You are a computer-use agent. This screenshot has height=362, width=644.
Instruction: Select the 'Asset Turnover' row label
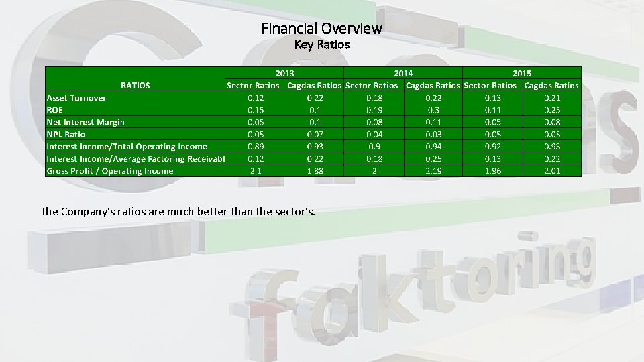[x=76, y=98]
